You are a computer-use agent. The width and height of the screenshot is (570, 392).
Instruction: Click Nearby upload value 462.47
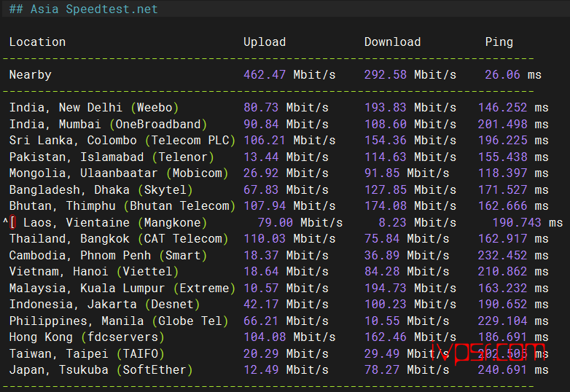pyautogui.click(x=265, y=75)
